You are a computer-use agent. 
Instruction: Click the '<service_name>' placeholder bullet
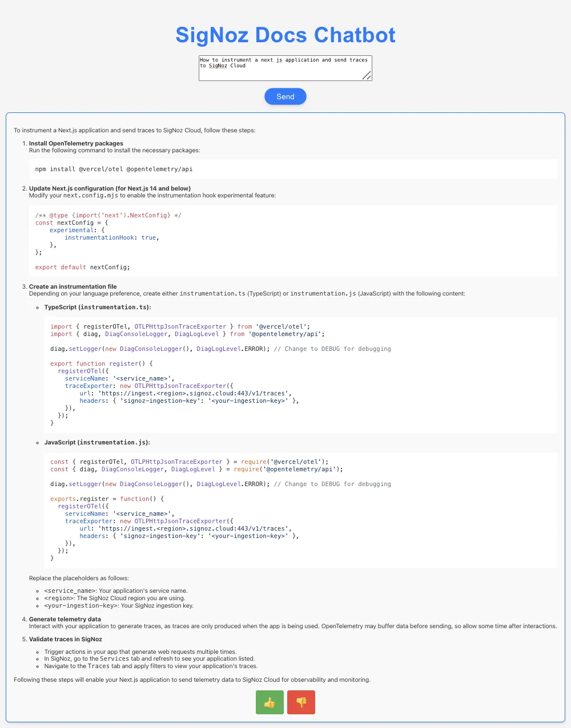pyautogui.click(x=116, y=591)
